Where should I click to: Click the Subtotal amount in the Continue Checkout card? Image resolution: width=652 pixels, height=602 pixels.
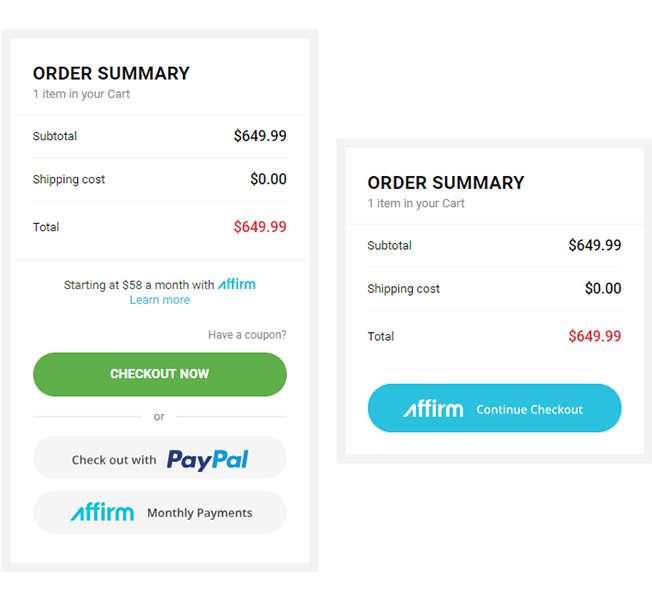(594, 245)
